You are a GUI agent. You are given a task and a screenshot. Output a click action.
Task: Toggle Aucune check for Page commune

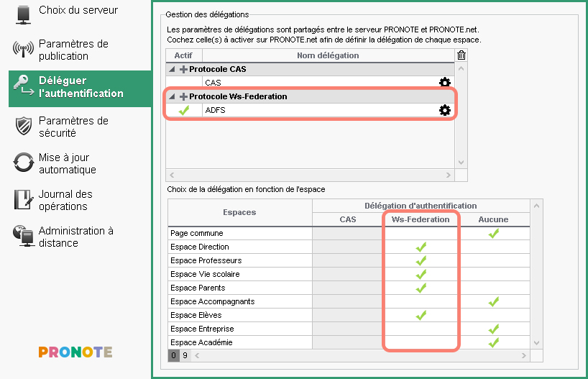[494, 234]
